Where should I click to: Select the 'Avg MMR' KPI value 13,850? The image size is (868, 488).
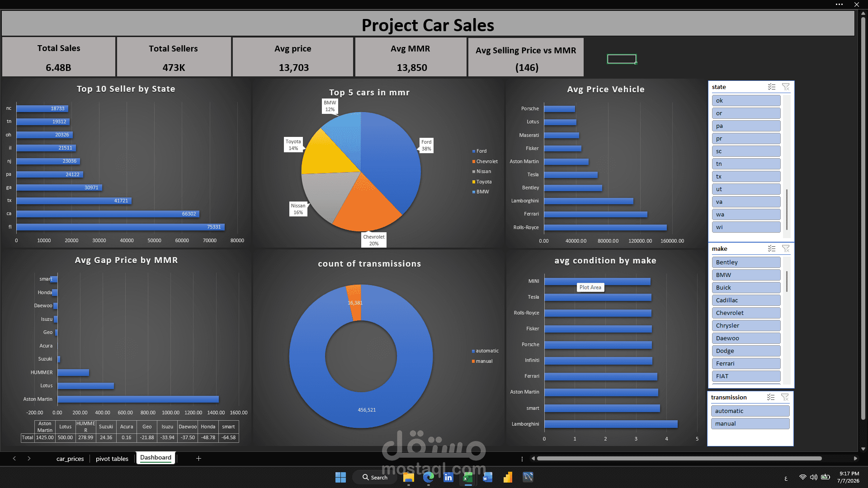pyautogui.click(x=412, y=67)
